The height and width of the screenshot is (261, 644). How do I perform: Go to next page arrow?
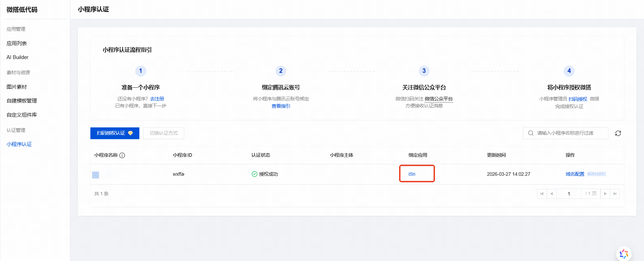(x=605, y=194)
